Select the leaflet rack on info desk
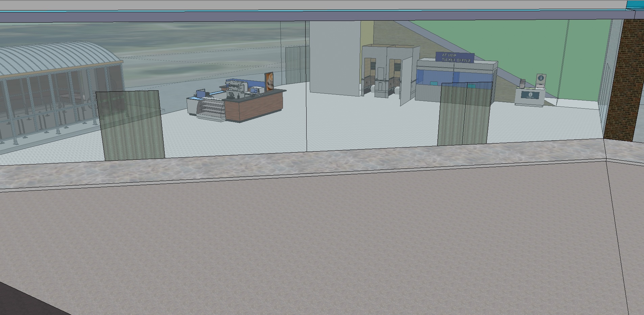Viewport: 644px width, 315px height. coord(522,84)
